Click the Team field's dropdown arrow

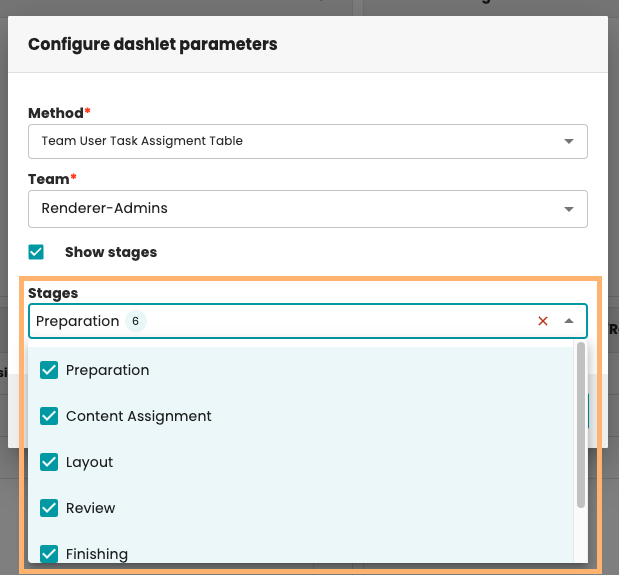pyautogui.click(x=569, y=209)
